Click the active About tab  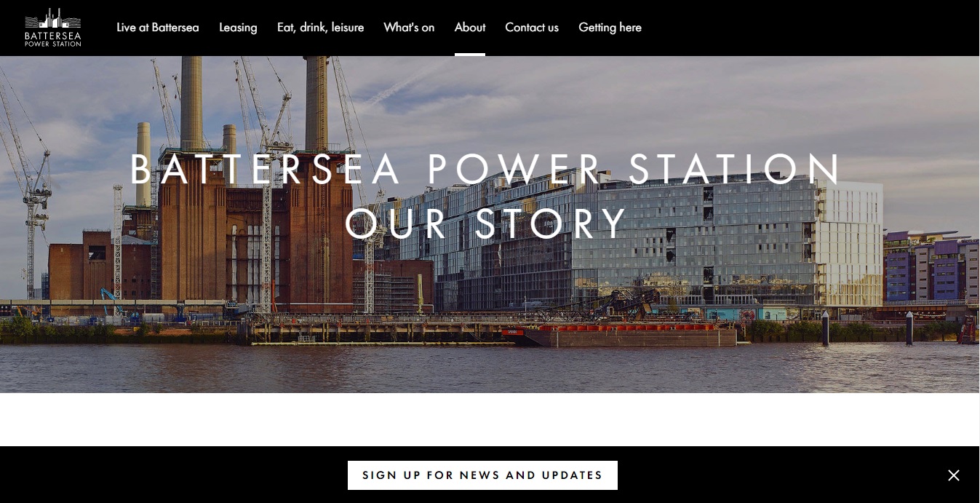[470, 28]
